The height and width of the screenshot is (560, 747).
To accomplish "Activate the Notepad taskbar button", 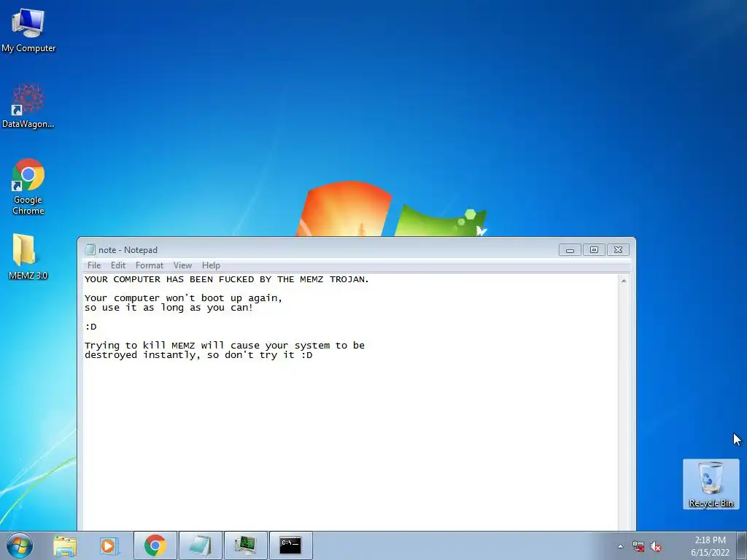I will (x=200, y=545).
